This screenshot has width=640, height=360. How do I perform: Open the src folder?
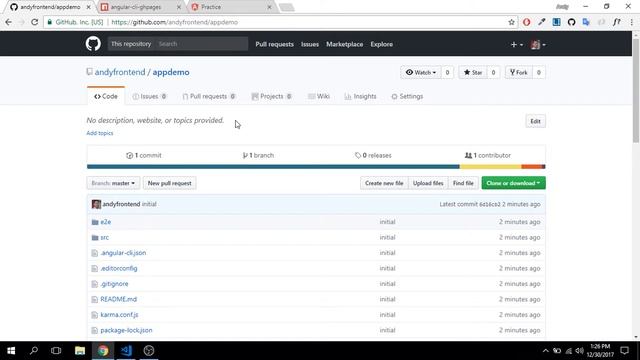point(104,237)
